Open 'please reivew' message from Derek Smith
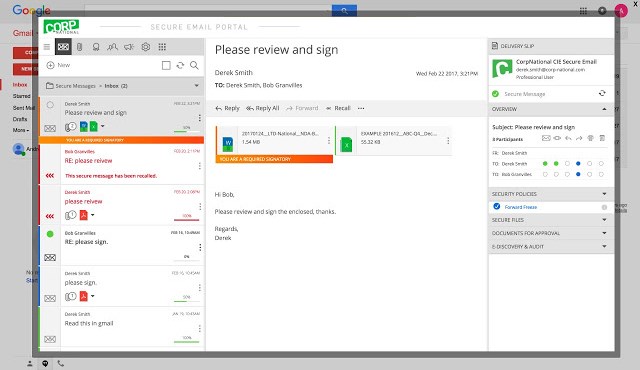 click(x=122, y=205)
